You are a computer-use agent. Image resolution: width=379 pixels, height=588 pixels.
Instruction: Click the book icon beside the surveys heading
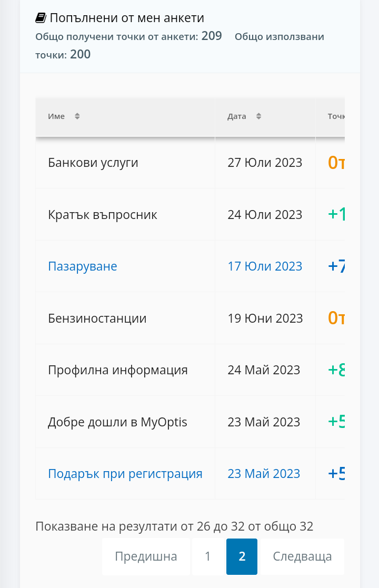[41, 18]
